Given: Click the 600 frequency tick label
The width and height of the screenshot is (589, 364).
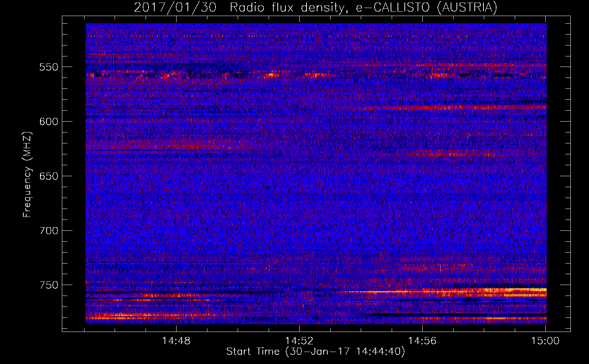Looking at the screenshot, I should click(x=49, y=122).
